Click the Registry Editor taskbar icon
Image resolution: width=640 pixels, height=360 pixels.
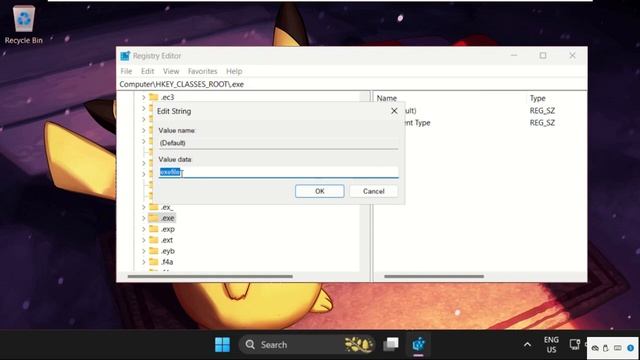[418, 344]
